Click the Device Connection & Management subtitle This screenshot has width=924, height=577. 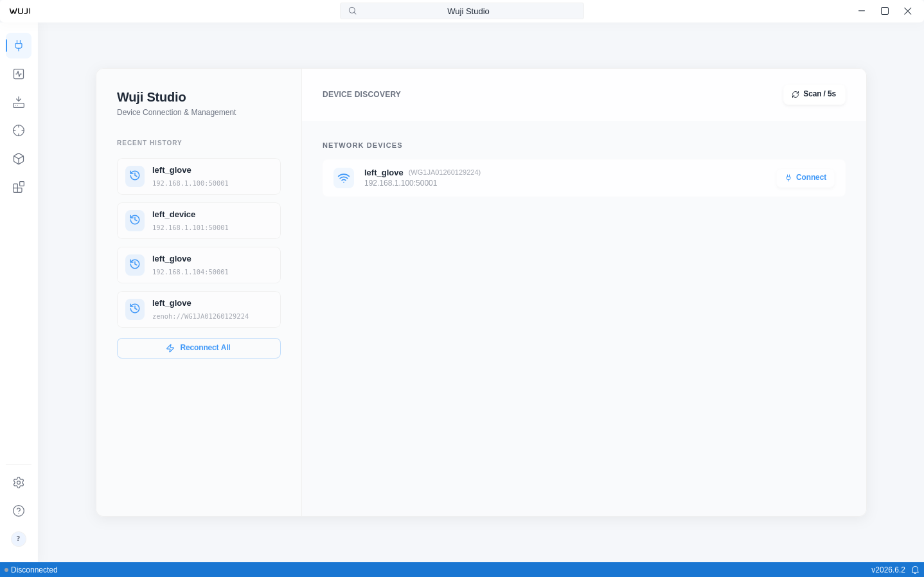[176, 112]
